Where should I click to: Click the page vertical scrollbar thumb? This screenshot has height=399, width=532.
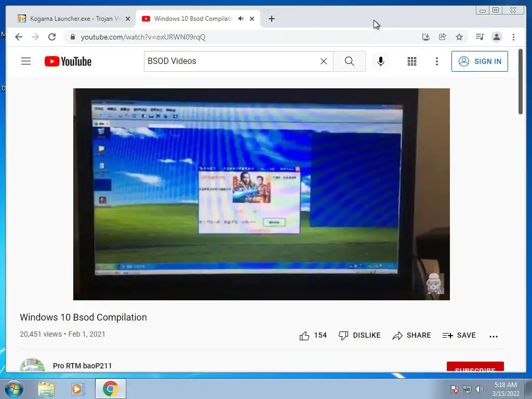point(521,82)
